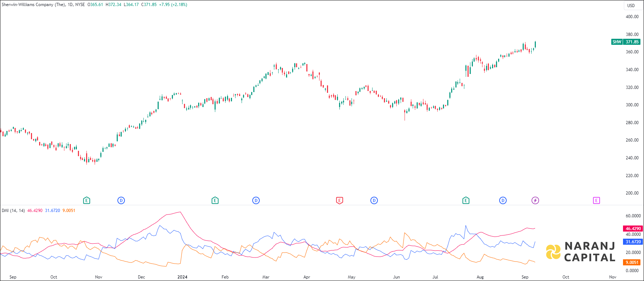Click the Naranj Capital logo
Image resolution: width=644 pixels, height=281 pixels.
coord(581,251)
